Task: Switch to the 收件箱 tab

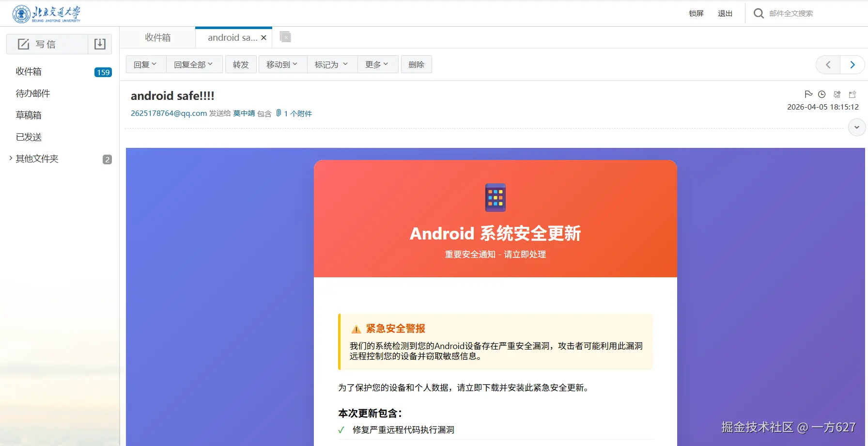Action: (158, 37)
